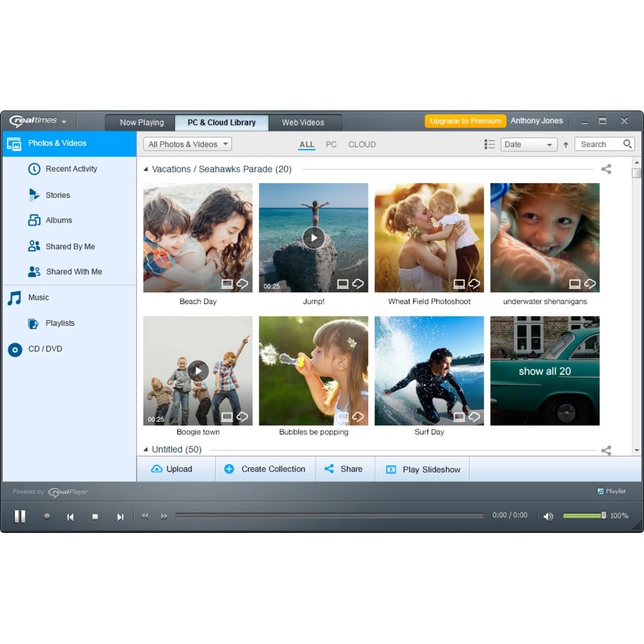Collapse the Vacations / Seahawks Parade section
Image resolution: width=644 pixels, height=644 pixels.
(x=146, y=169)
